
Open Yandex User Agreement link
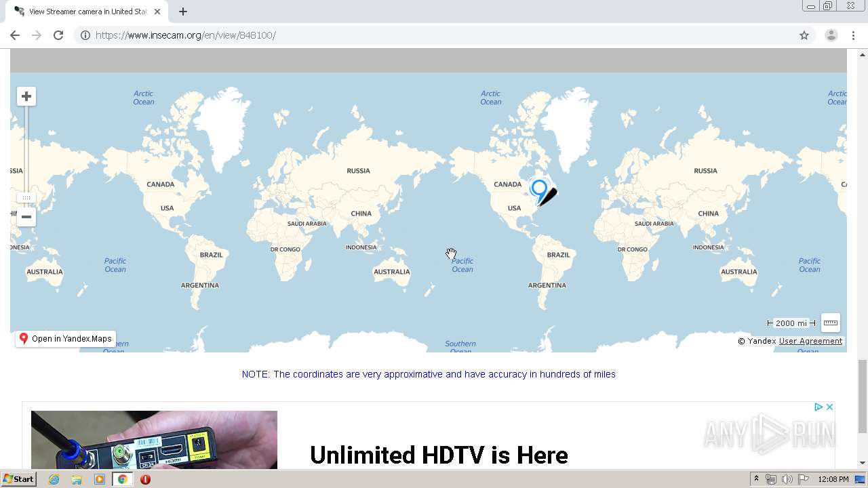click(810, 341)
